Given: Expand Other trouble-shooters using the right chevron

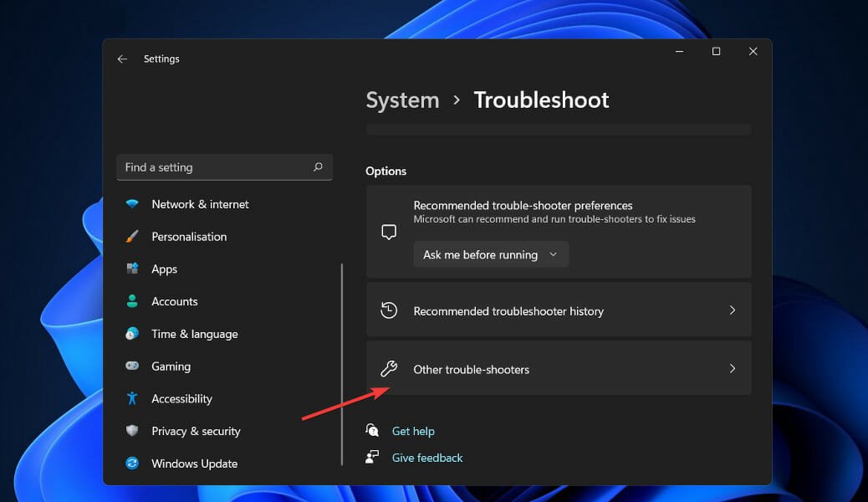Looking at the screenshot, I should point(732,368).
